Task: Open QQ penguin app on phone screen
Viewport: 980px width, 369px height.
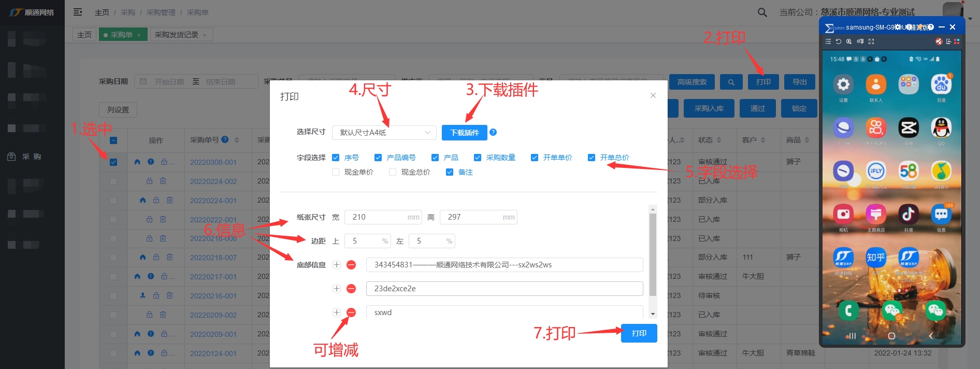Action: pyautogui.click(x=941, y=127)
